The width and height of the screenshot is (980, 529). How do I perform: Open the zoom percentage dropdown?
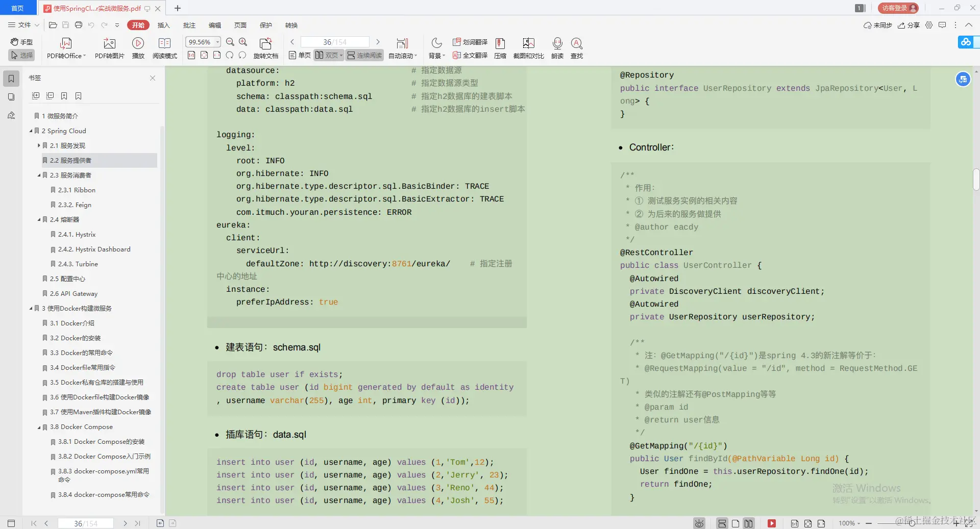point(216,42)
